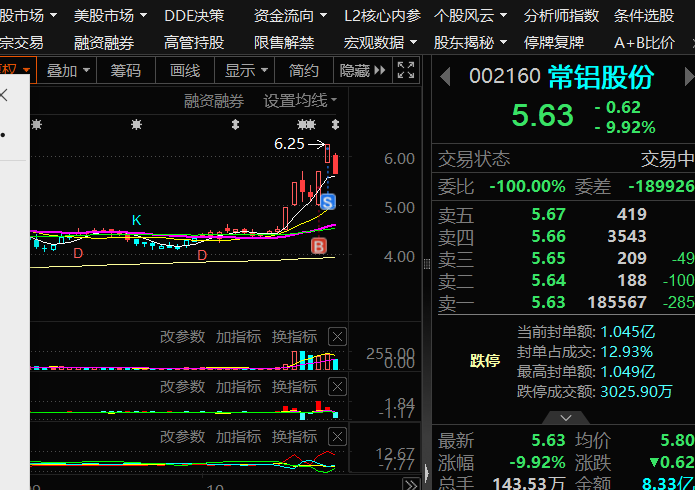Click the cyan K marker on chart

[x=137, y=220]
